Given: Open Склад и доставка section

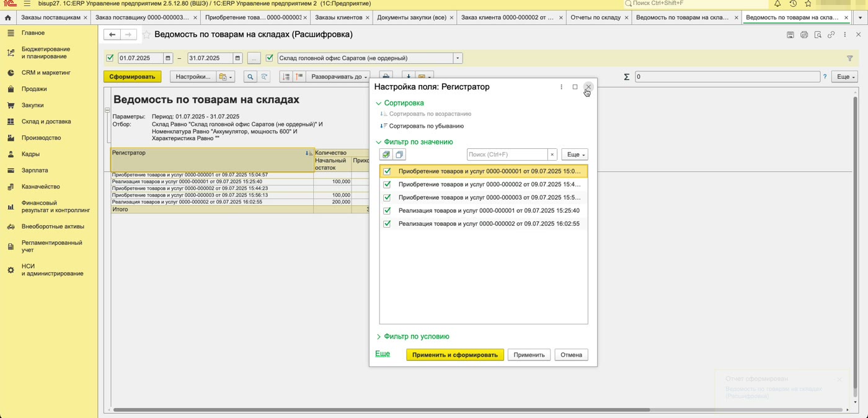Looking at the screenshot, I should (46, 122).
